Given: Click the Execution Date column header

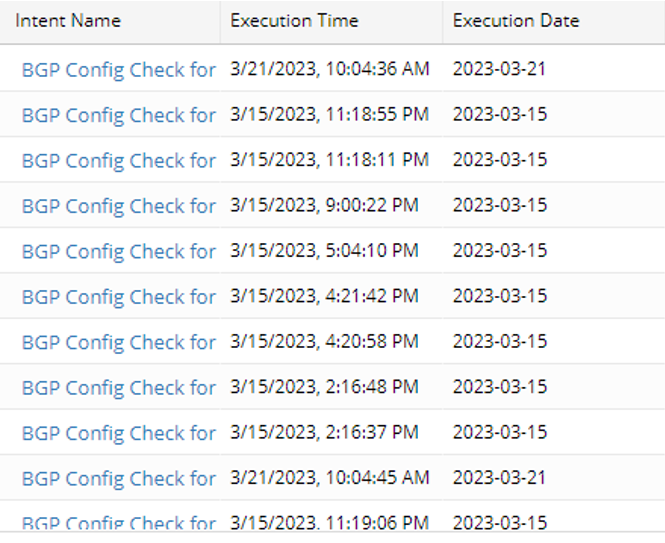Looking at the screenshot, I should tap(516, 21).
